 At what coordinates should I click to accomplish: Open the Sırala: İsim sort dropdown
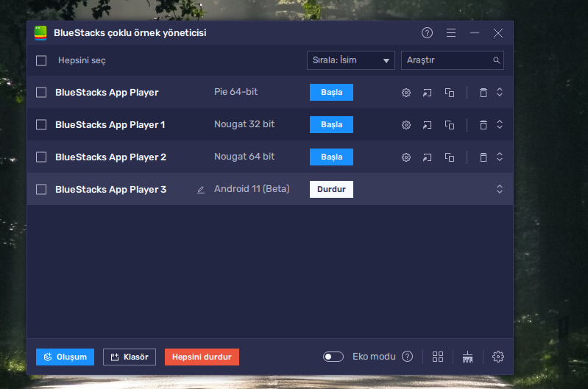(350, 60)
